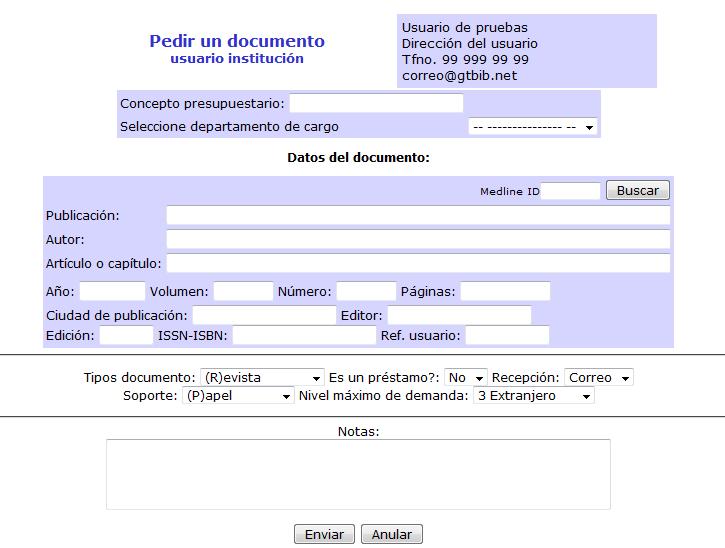Click inside the Notas text area
Viewport: 725px width, 548px height.
pyautogui.click(x=358, y=474)
